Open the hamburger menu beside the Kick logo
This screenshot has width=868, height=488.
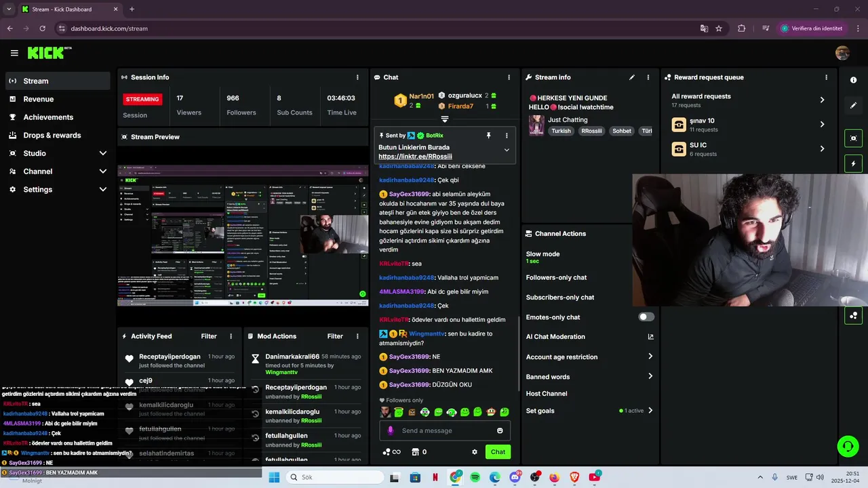[14, 53]
